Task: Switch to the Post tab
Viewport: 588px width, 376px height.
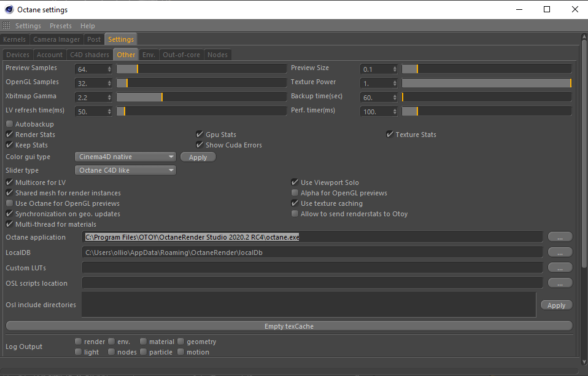Action: (x=94, y=39)
